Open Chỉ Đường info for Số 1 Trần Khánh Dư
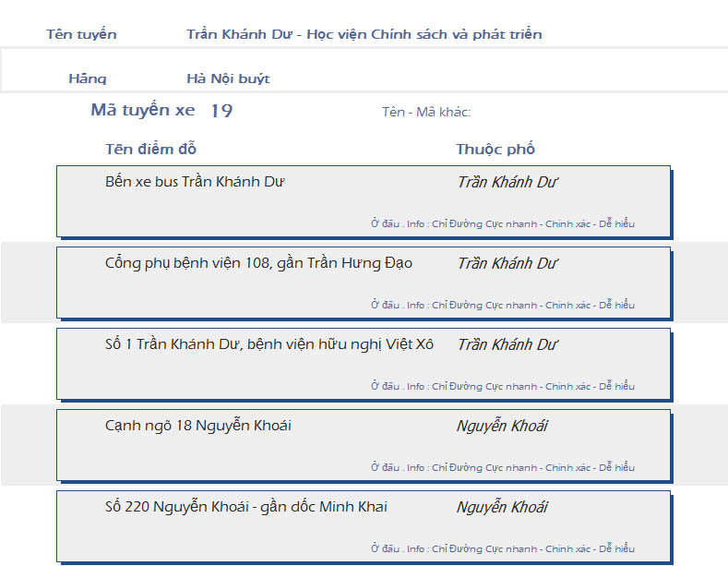The width and height of the screenshot is (728, 566). [x=503, y=386]
